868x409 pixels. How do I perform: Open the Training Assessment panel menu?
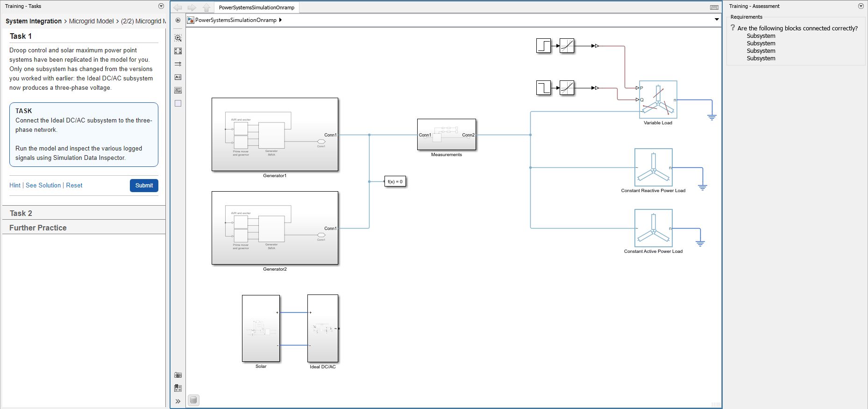(x=861, y=6)
